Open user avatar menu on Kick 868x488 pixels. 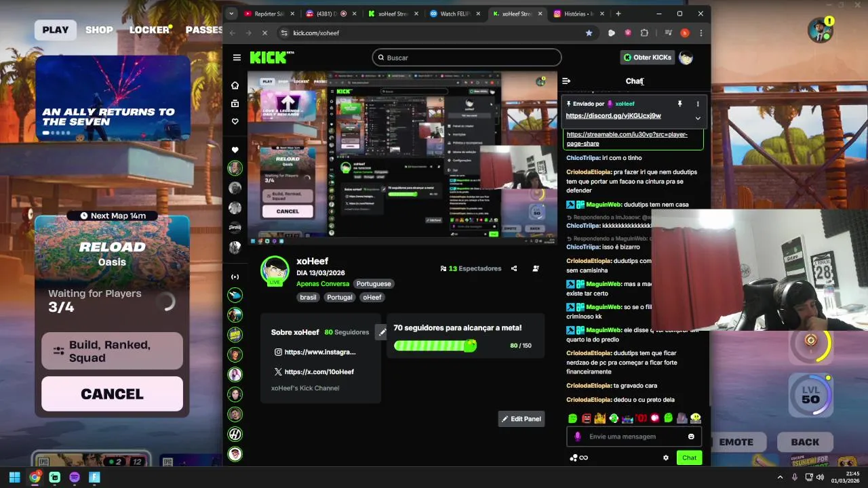click(686, 58)
